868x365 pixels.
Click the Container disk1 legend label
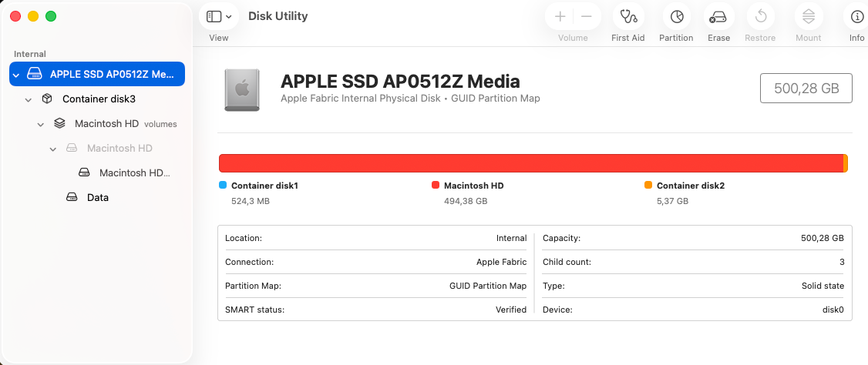264,186
